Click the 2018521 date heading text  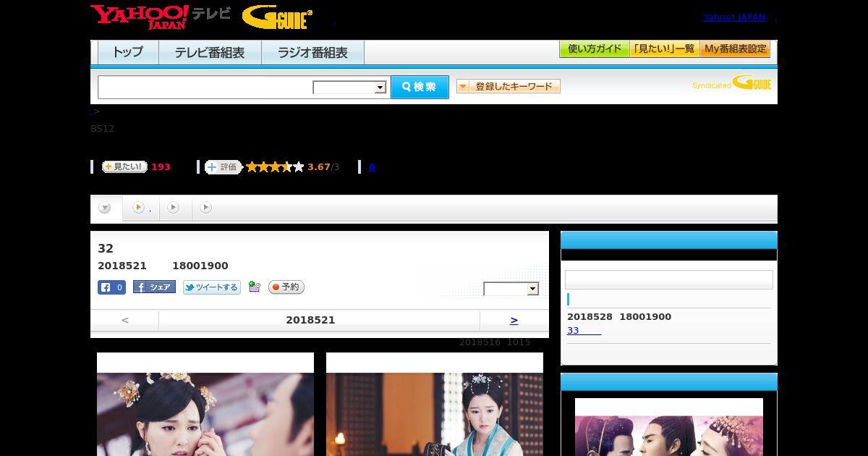coord(310,320)
